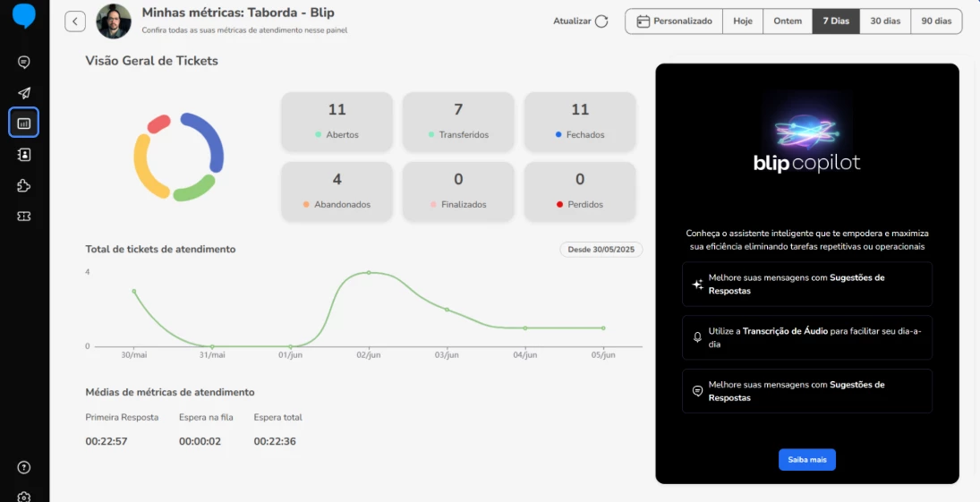Open the settings gear icon
The image size is (980, 502).
tap(24, 497)
